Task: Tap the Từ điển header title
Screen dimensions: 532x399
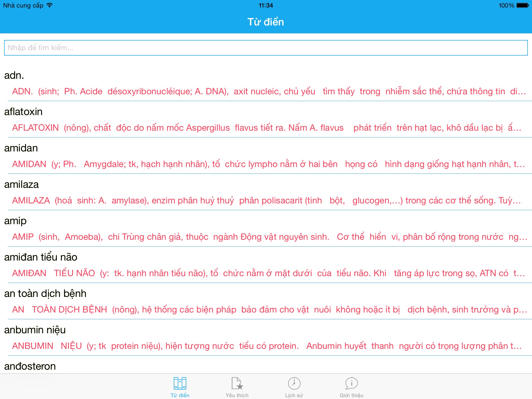Action: pos(265,22)
